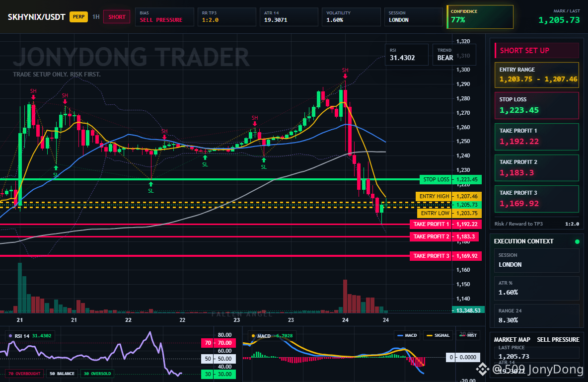Click the 1,169.92 price axis label

tap(467, 256)
